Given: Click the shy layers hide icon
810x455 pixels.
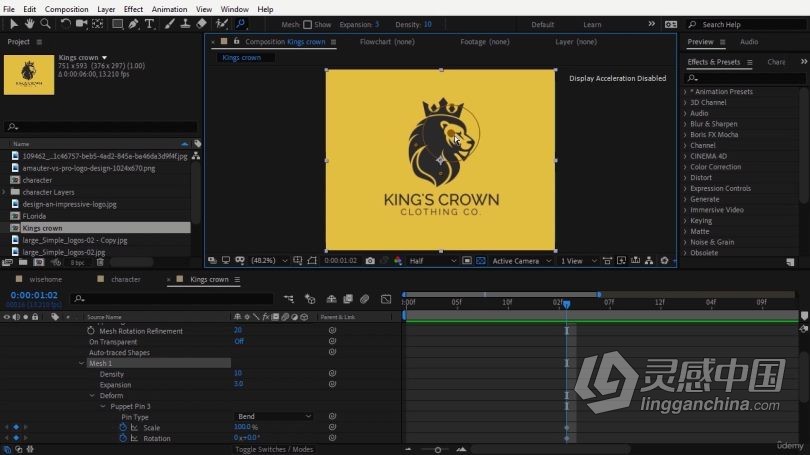Looking at the screenshot, I should click(x=331, y=299).
